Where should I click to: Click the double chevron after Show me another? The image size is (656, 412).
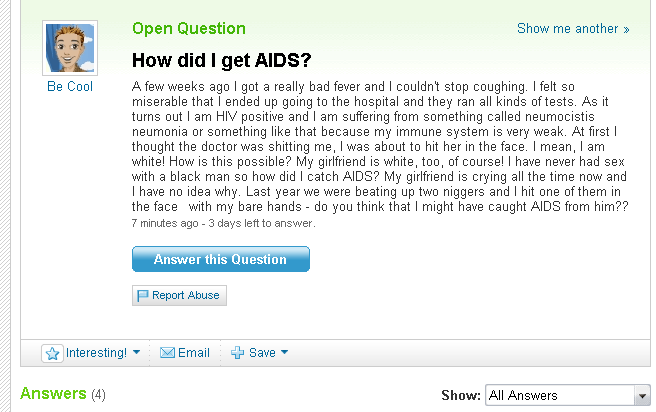[x=626, y=29]
